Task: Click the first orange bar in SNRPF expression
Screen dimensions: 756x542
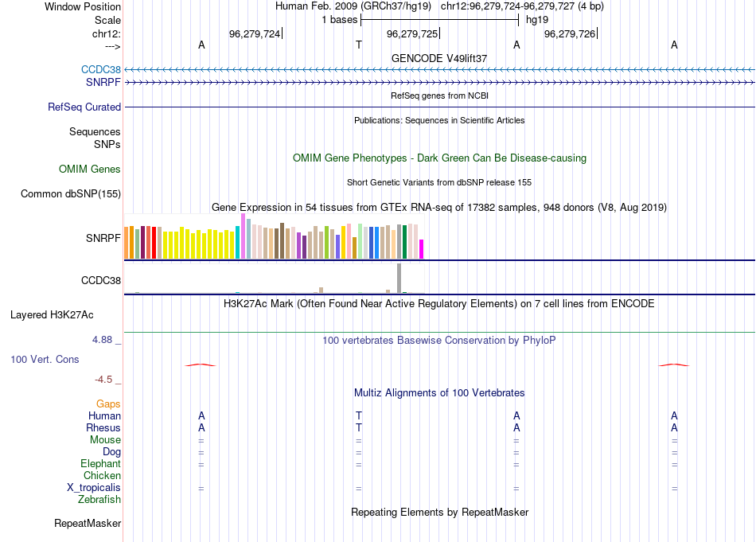Action: click(x=127, y=243)
